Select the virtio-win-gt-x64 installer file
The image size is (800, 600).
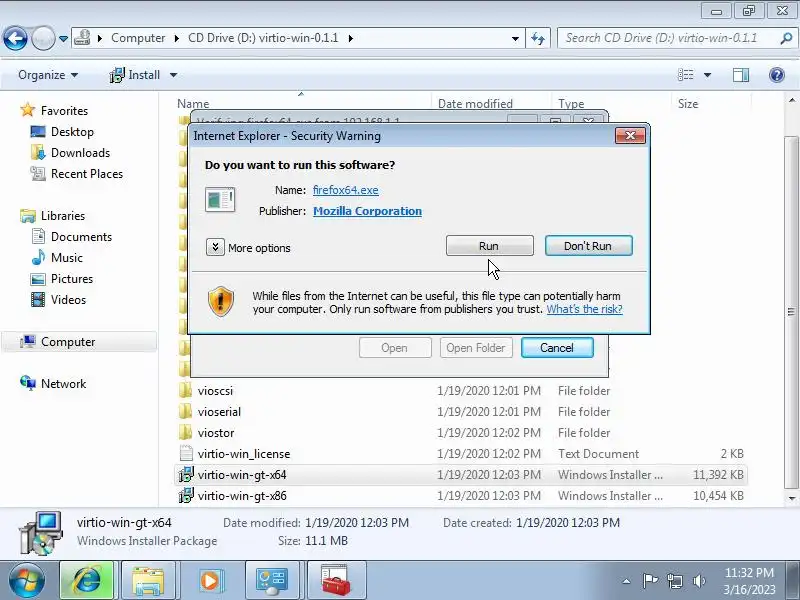pyautogui.click(x=242, y=474)
